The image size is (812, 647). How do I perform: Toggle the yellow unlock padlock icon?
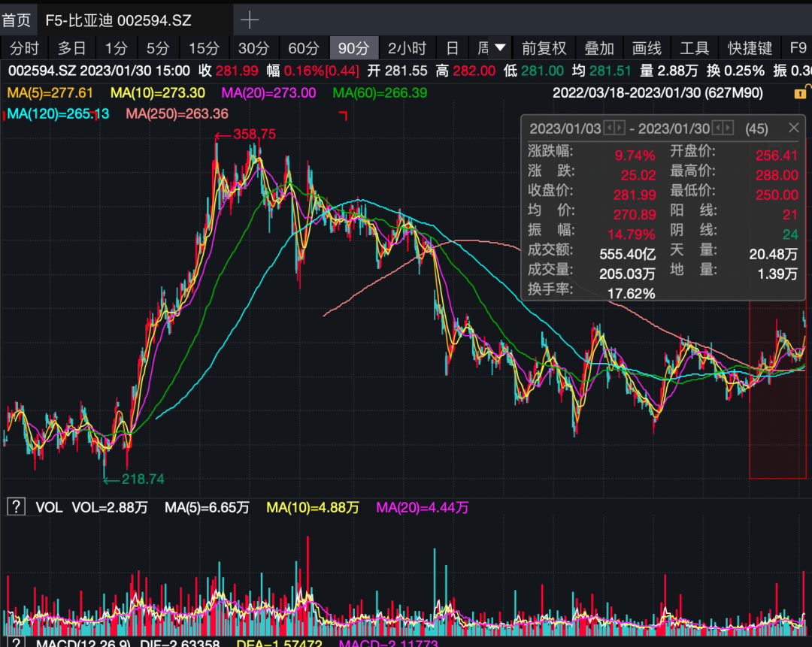tap(800, 93)
